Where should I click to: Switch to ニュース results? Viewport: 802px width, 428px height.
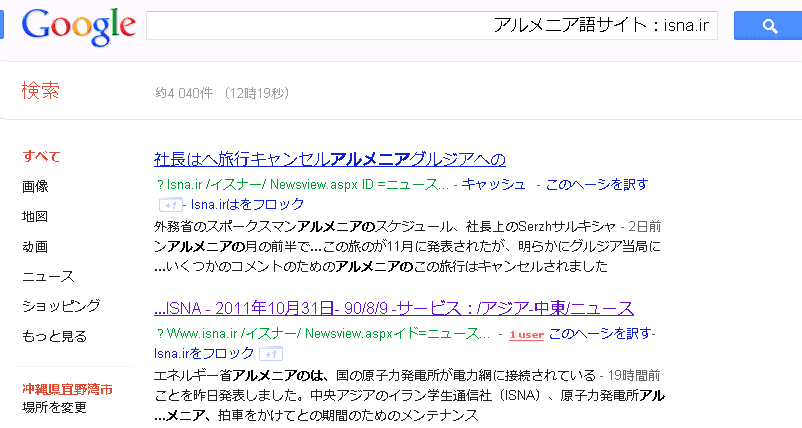(48, 277)
